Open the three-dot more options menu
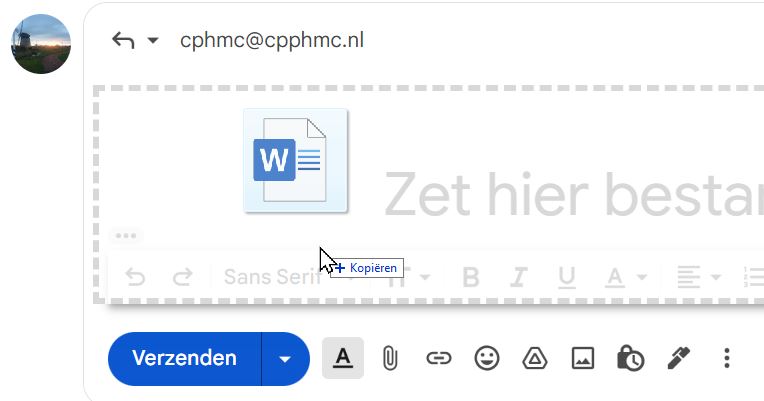Viewport: 764px width, 401px height. [x=727, y=358]
